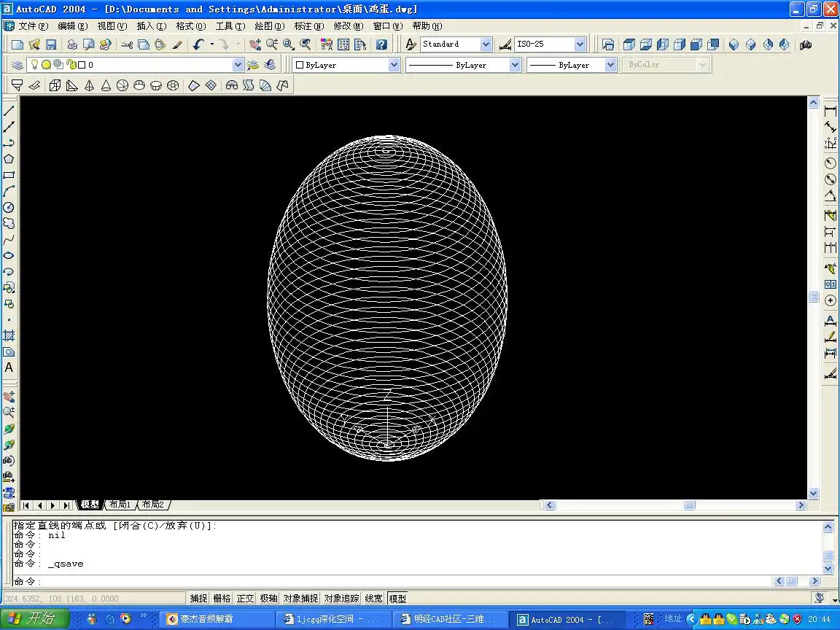Open the 文件(F) menu
Image resolution: width=840 pixels, height=630 pixels.
coord(34,26)
